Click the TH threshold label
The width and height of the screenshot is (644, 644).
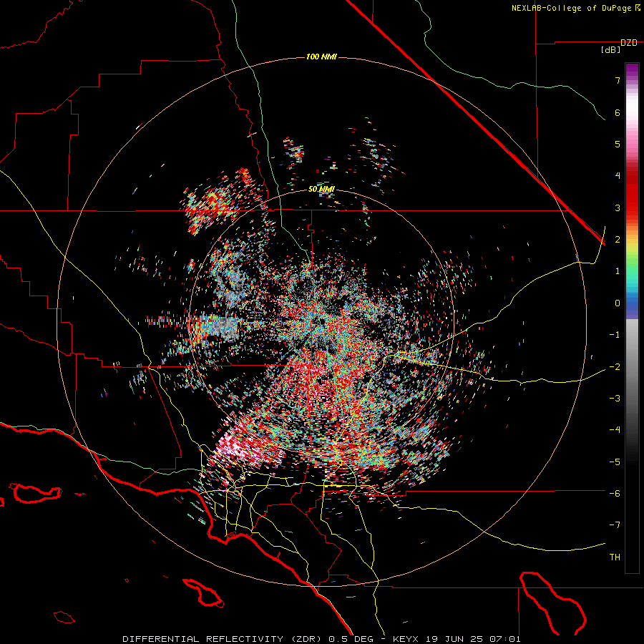(x=615, y=557)
